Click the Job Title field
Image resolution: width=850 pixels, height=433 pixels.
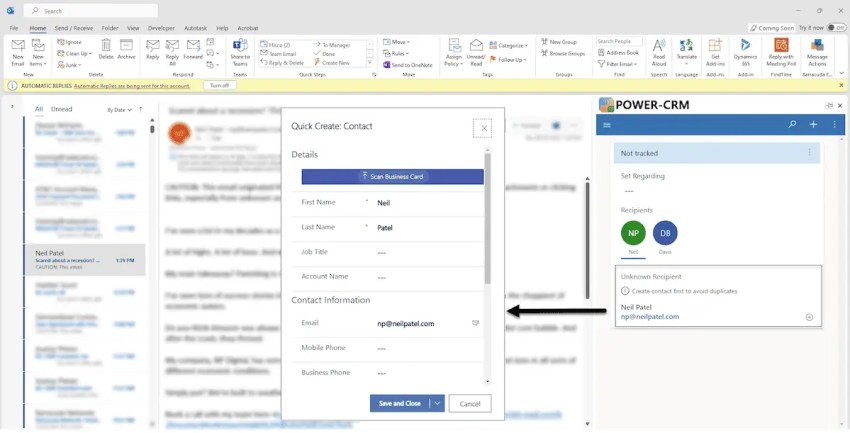[388, 253]
